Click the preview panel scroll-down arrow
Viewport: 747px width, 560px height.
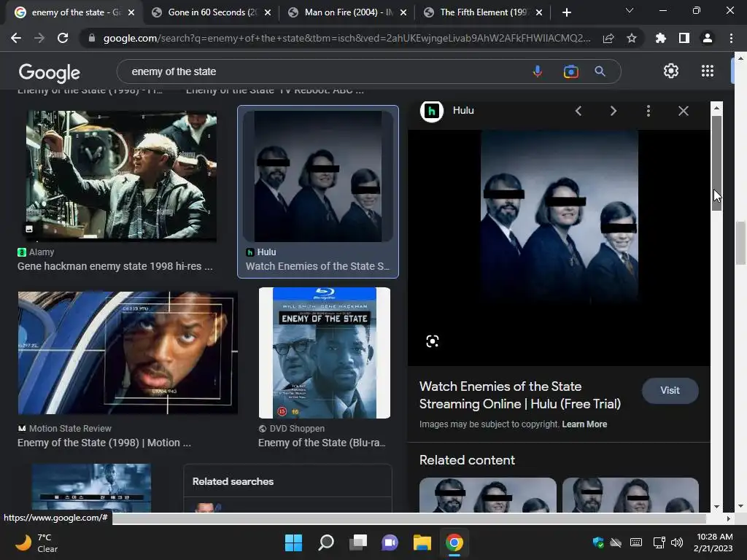click(x=716, y=507)
